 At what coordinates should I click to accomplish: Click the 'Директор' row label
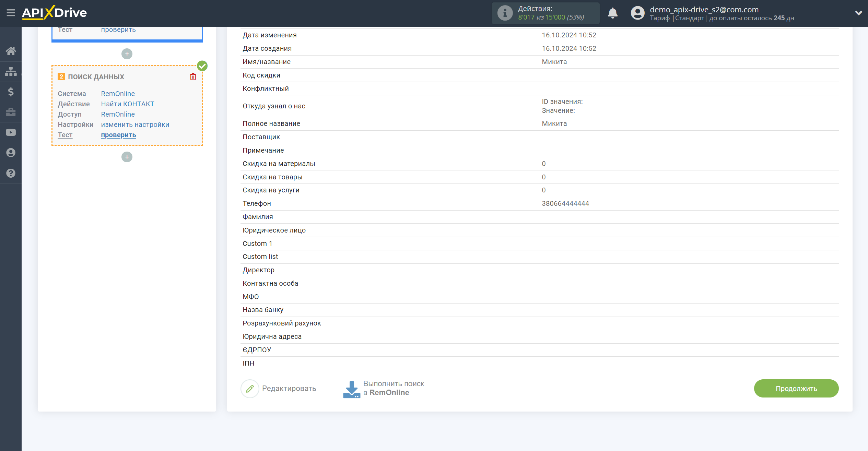tap(258, 270)
